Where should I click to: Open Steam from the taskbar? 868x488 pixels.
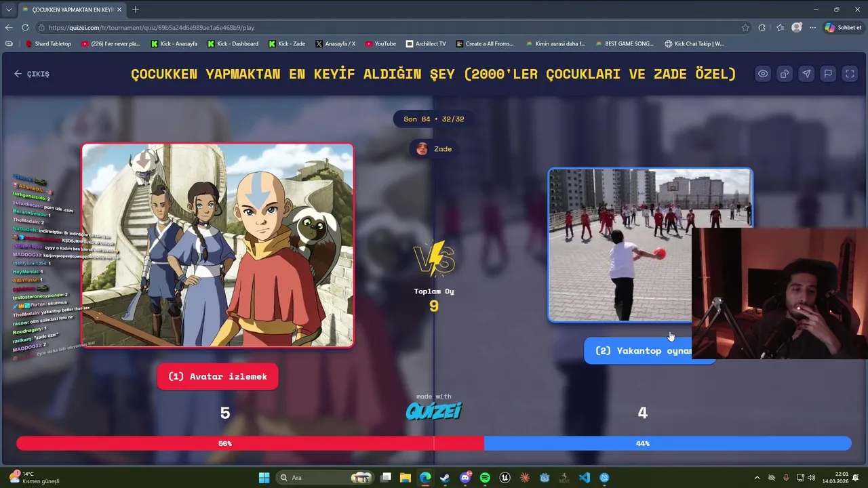(x=445, y=478)
